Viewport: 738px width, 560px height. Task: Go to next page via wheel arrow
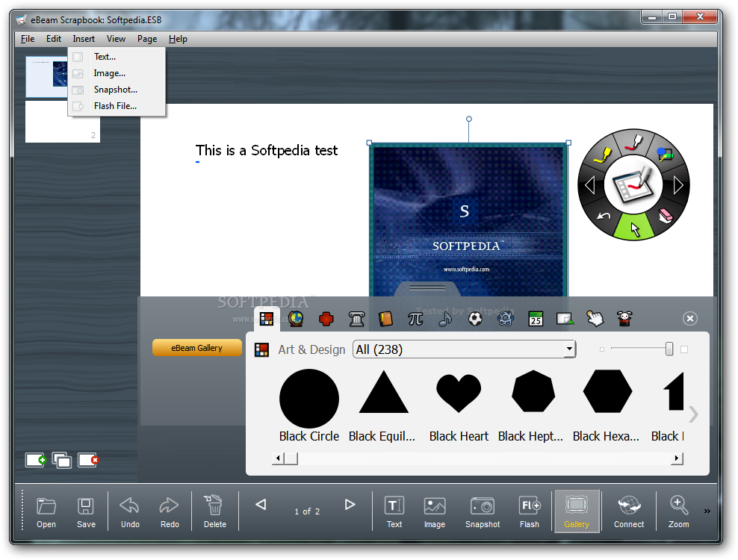[x=677, y=185]
